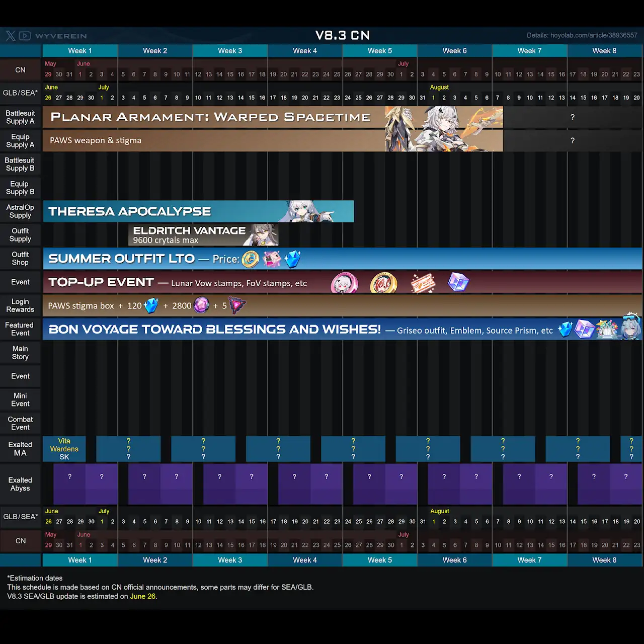The image size is (644, 644).
Task: Click the purple orb icon after 2800
Action: [x=201, y=305]
